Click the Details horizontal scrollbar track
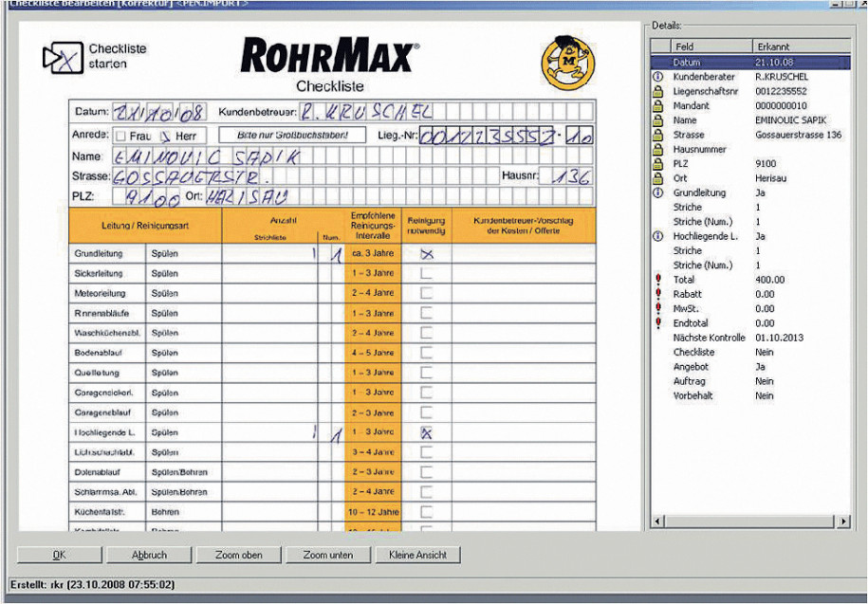868x604 pixels. click(750, 522)
